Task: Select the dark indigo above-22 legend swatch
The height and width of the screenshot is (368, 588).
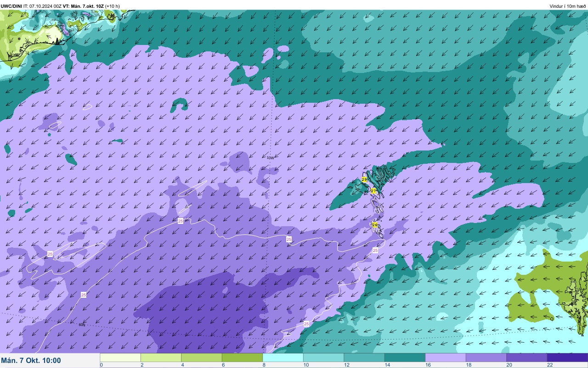Action: (567, 357)
